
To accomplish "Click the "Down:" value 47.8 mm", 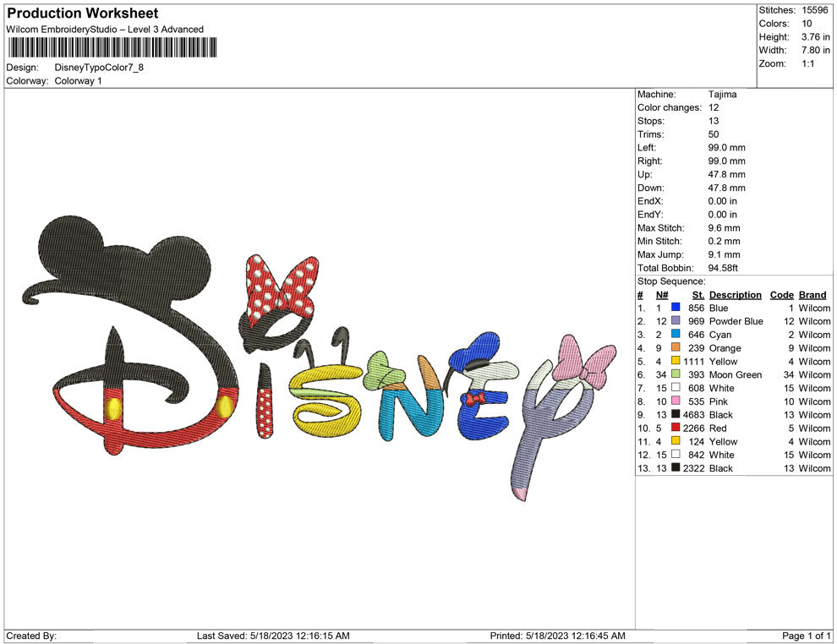I will click(x=726, y=188).
